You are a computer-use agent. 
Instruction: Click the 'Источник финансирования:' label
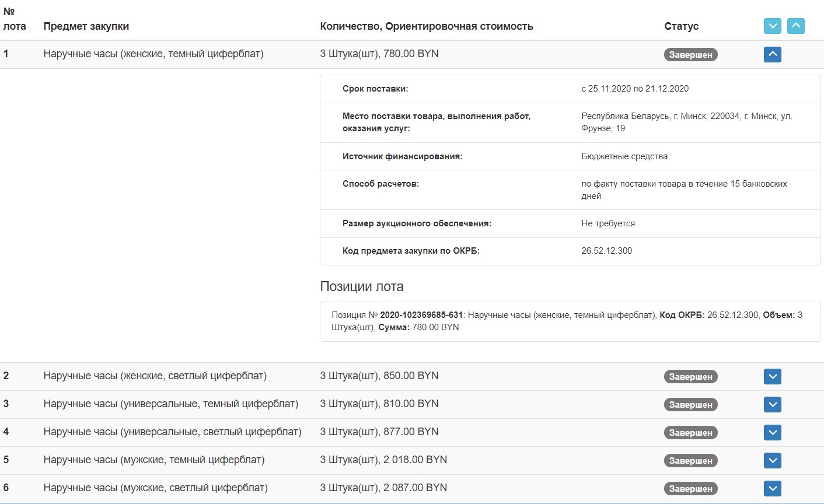[x=402, y=156]
